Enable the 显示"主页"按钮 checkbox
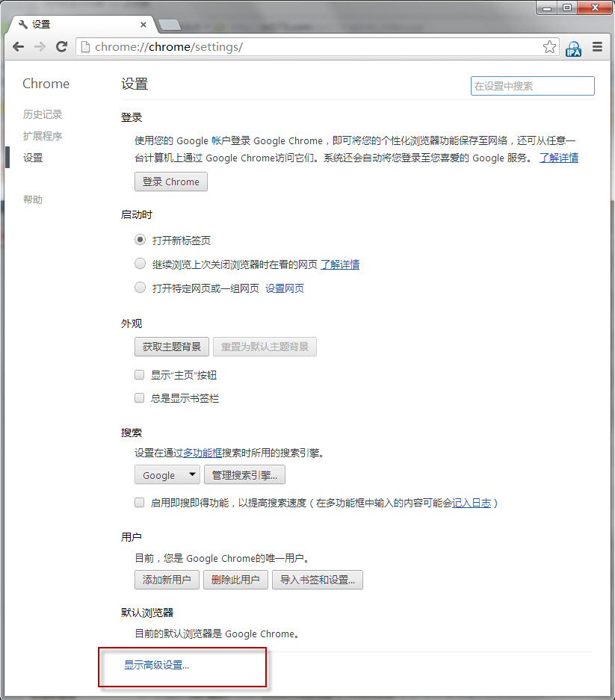 (140, 375)
